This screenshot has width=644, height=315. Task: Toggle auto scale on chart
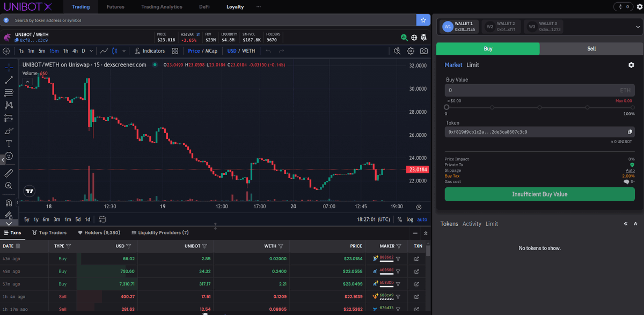422,219
